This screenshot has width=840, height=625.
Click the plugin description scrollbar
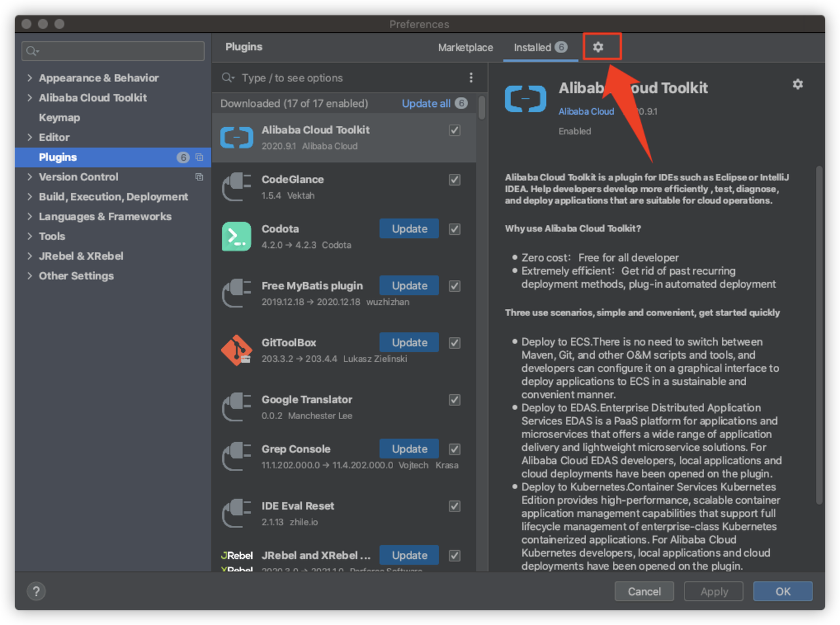[x=819, y=334]
